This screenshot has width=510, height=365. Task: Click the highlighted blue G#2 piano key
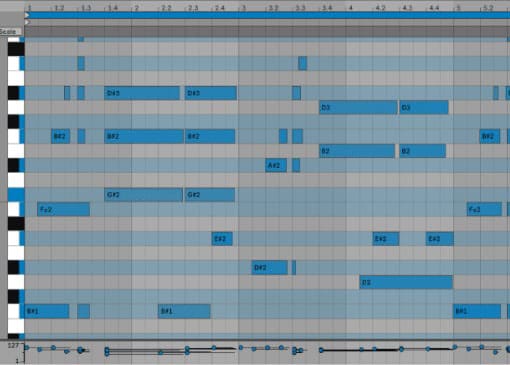(16, 195)
